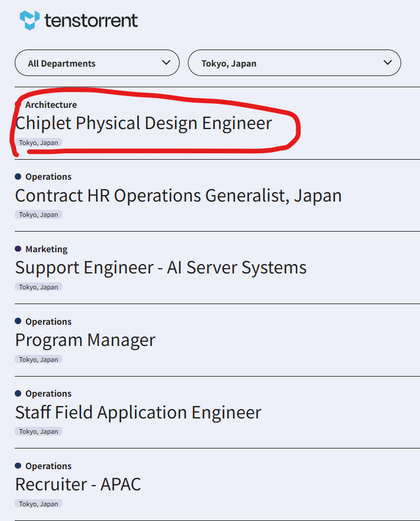Click the Architecture department label
Viewport: 420px width, 521px height.
51,105
